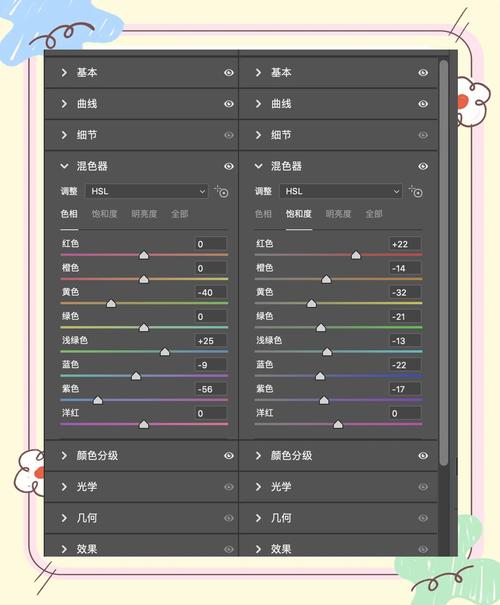Select 色相 tab in right panel

(264, 214)
